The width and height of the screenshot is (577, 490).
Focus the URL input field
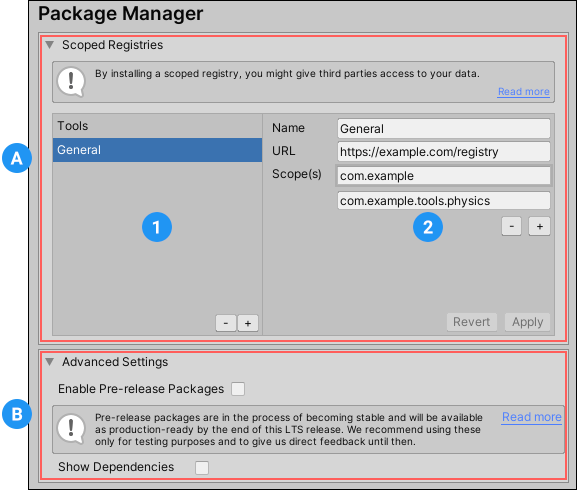tap(444, 152)
